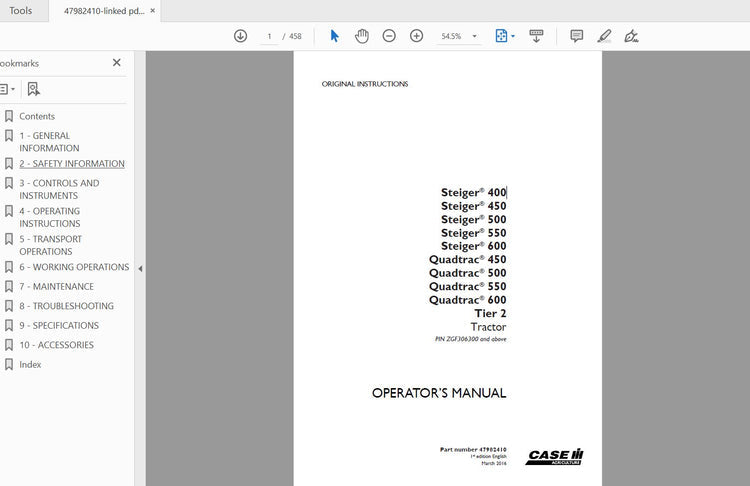Screen dimensions: 750x486
Task: Select the highlighter pen tool
Action: (x=604, y=36)
